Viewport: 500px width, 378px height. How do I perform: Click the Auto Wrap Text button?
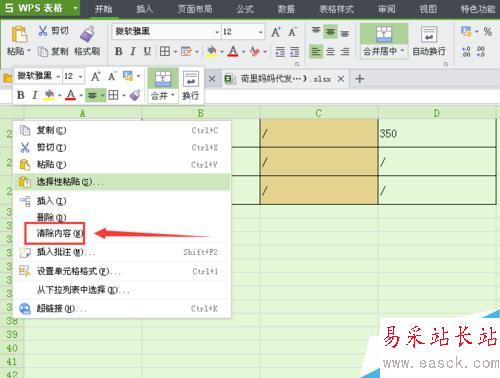pos(429,41)
